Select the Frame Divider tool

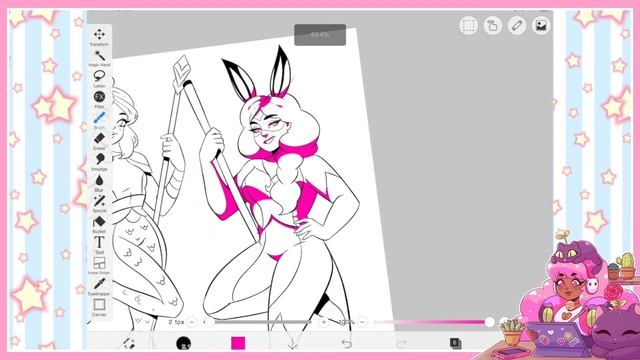point(99,265)
